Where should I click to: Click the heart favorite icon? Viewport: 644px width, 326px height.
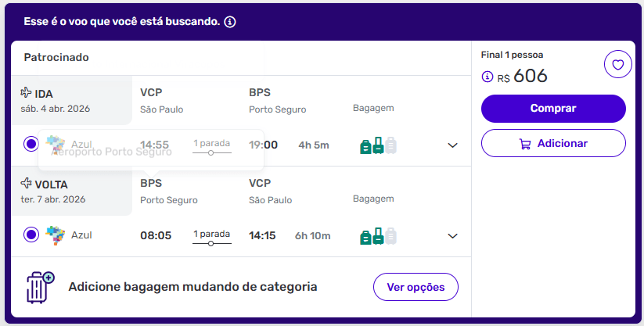point(617,64)
